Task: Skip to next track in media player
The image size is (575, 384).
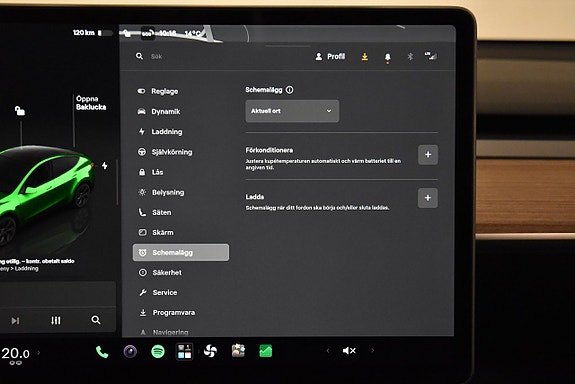Action: point(15,321)
